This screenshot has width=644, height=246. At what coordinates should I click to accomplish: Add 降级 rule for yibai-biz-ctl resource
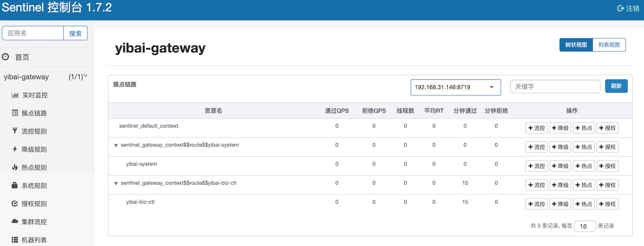[x=560, y=204]
